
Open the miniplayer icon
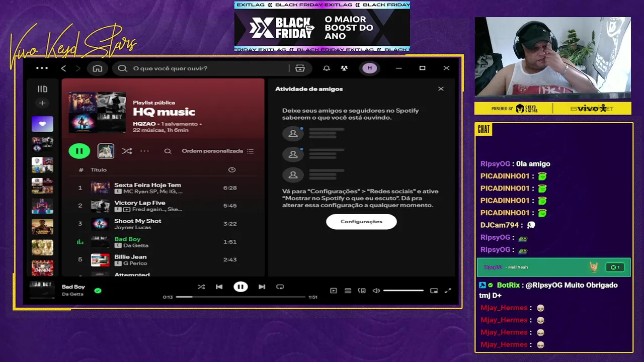point(434,291)
